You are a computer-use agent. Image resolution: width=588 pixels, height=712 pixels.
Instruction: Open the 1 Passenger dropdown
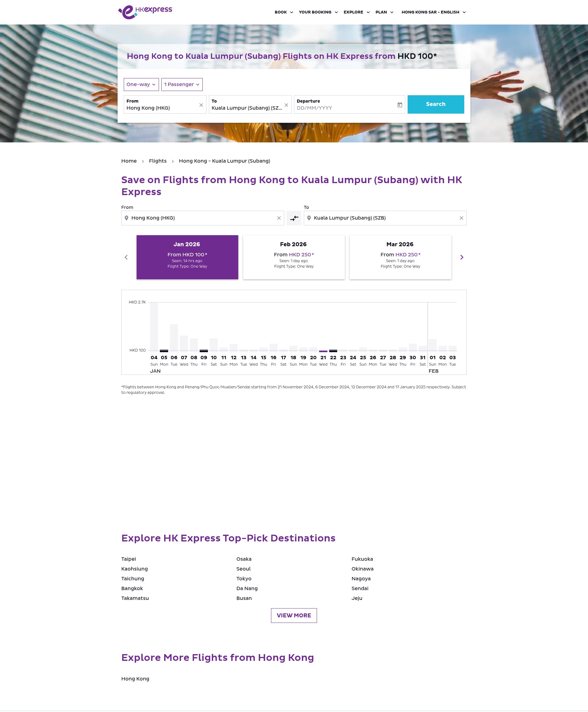coord(182,84)
